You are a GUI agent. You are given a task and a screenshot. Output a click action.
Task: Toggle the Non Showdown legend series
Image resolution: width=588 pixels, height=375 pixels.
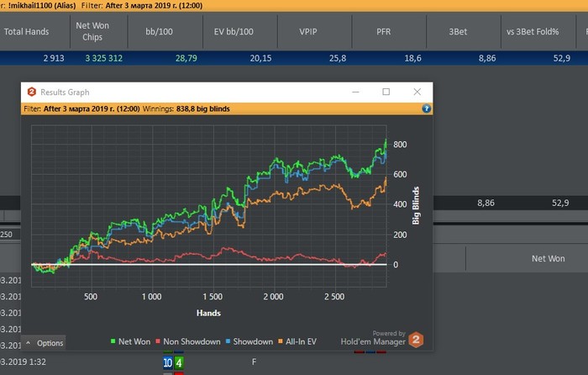[x=187, y=341]
